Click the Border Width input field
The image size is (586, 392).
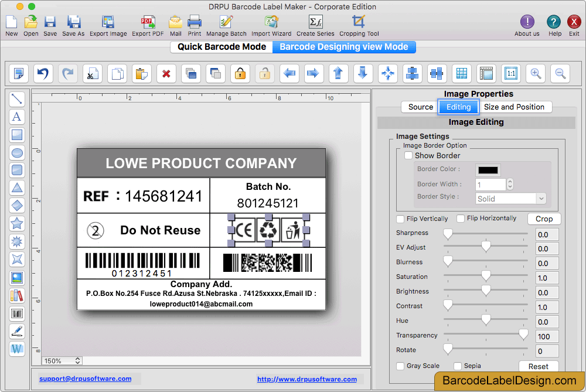click(x=490, y=185)
